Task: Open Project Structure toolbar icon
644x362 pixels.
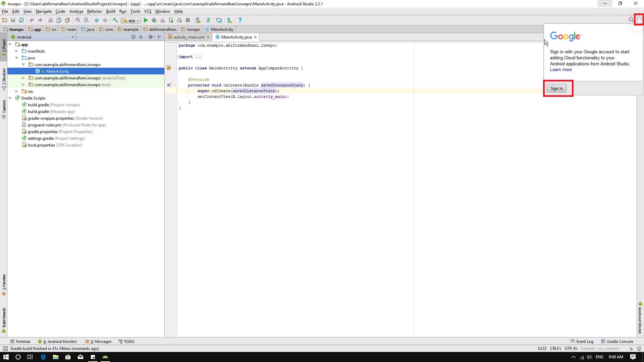Action: point(219,20)
